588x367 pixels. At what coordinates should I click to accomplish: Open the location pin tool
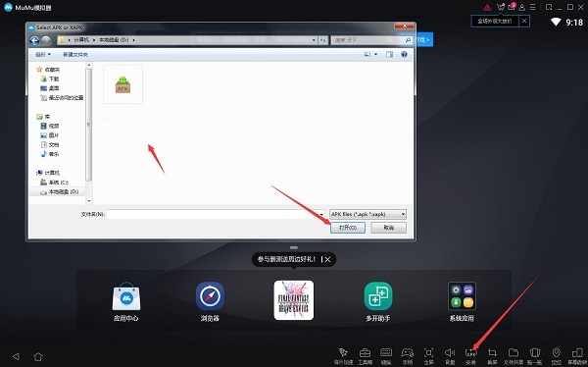pyautogui.click(x=556, y=355)
